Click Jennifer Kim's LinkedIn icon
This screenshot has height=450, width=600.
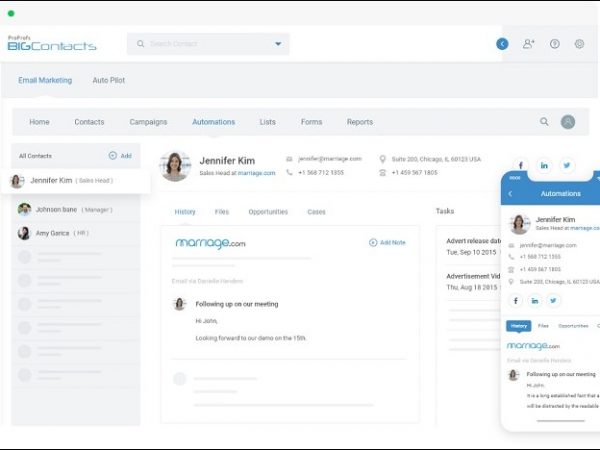tap(544, 165)
